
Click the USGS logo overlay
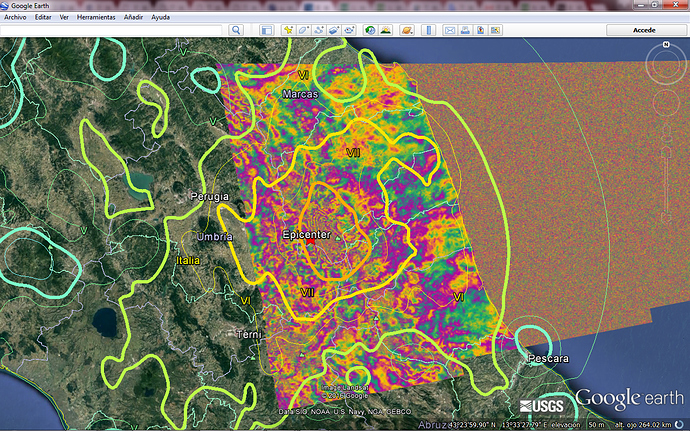click(x=541, y=406)
